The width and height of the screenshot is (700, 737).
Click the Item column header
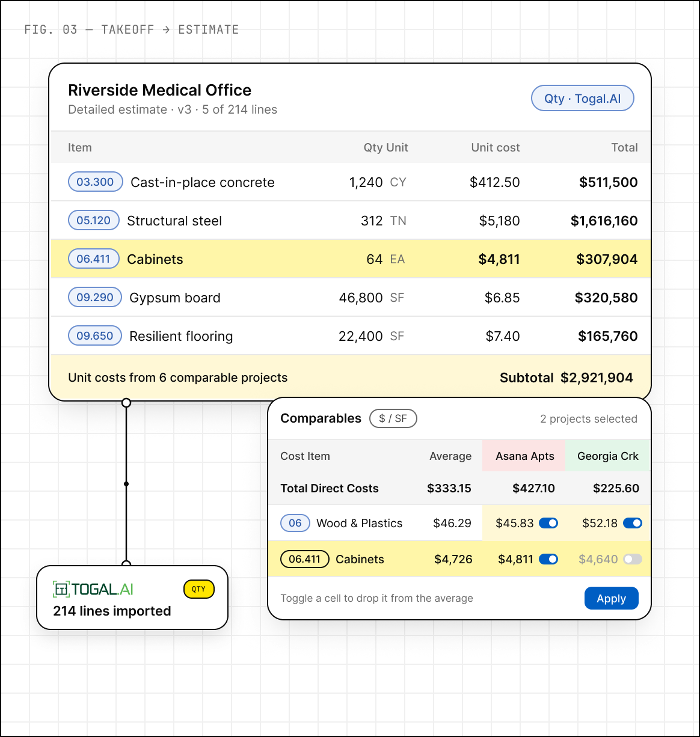[79, 147]
